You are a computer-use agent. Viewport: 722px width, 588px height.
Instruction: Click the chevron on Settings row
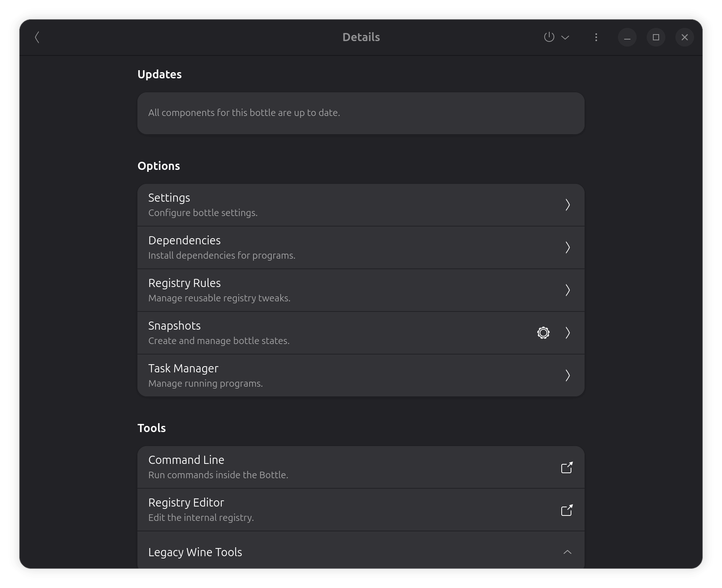568,205
